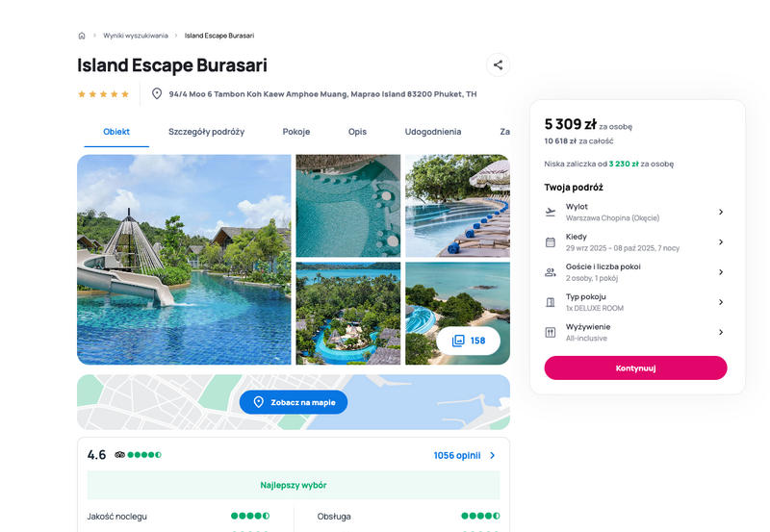Open the Pokoje tab
770x532 pixels.
(296, 132)
